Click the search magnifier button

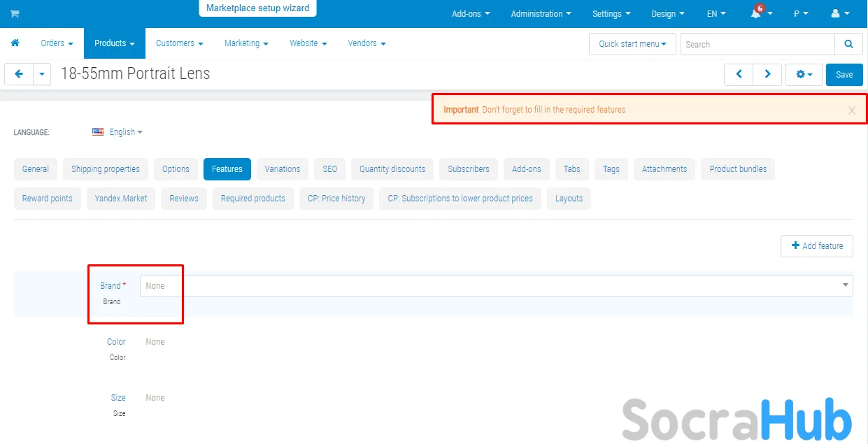[848, 44]
